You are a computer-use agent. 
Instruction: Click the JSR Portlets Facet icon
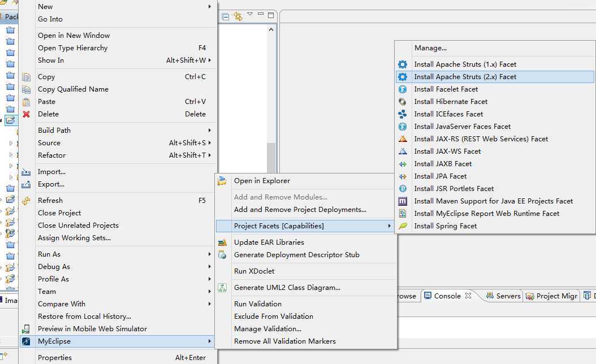point(403,189)
